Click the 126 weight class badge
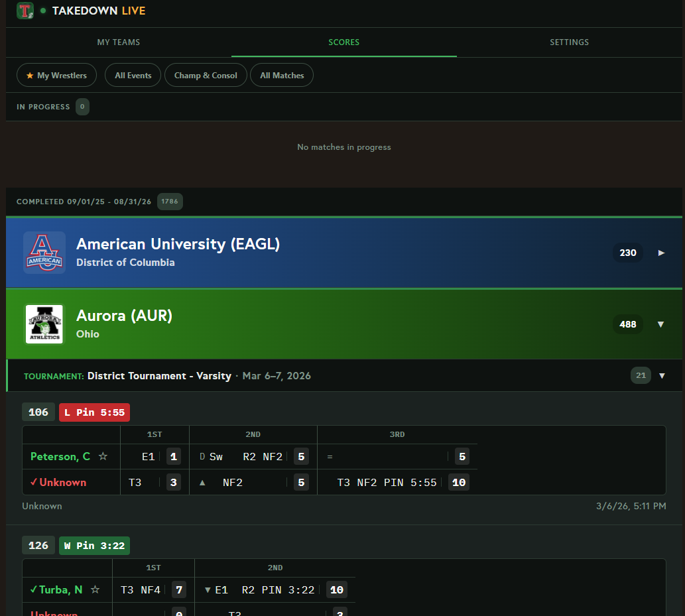 point(38,545)
